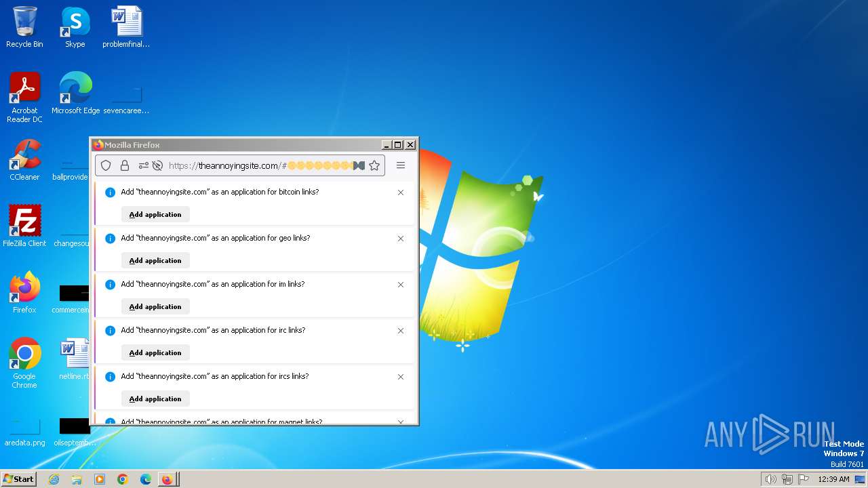Click the 'changesou...' desktop file label

(x=71, y=243)
